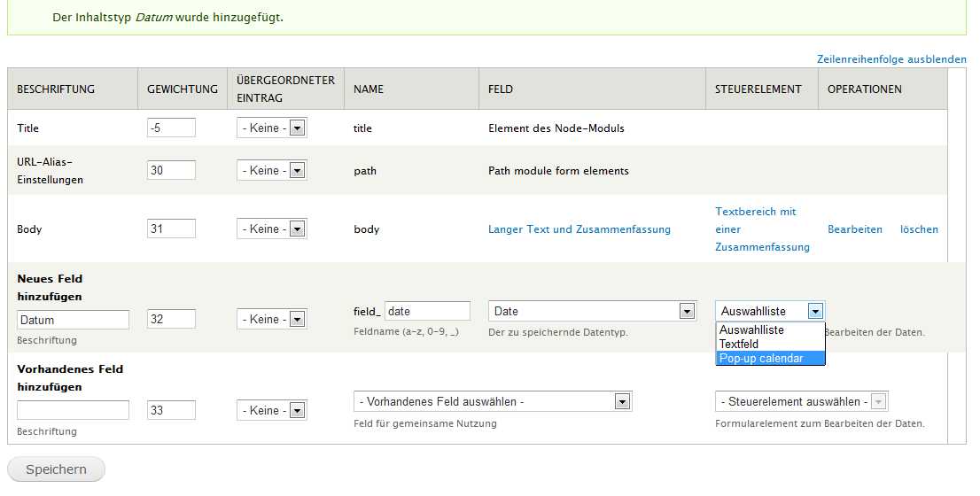Click the Title weight field showing -5
Viewport: 980px width, 496px height.
[171, 128]
